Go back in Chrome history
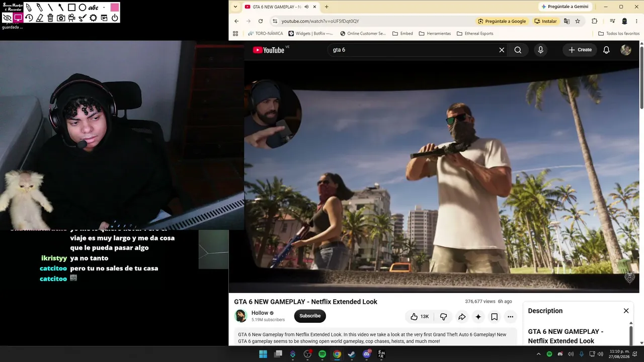 point(236,21)
